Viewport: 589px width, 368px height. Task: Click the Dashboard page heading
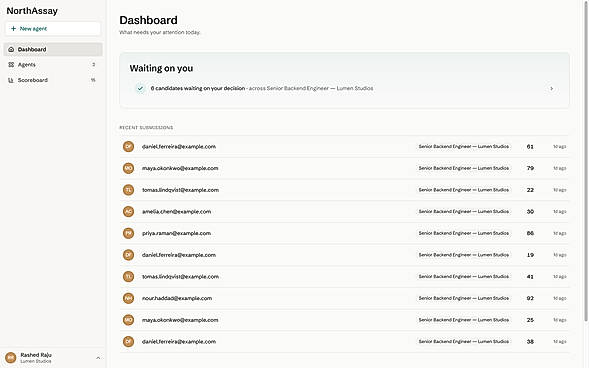pyautogui.click(x=148, y=20)
